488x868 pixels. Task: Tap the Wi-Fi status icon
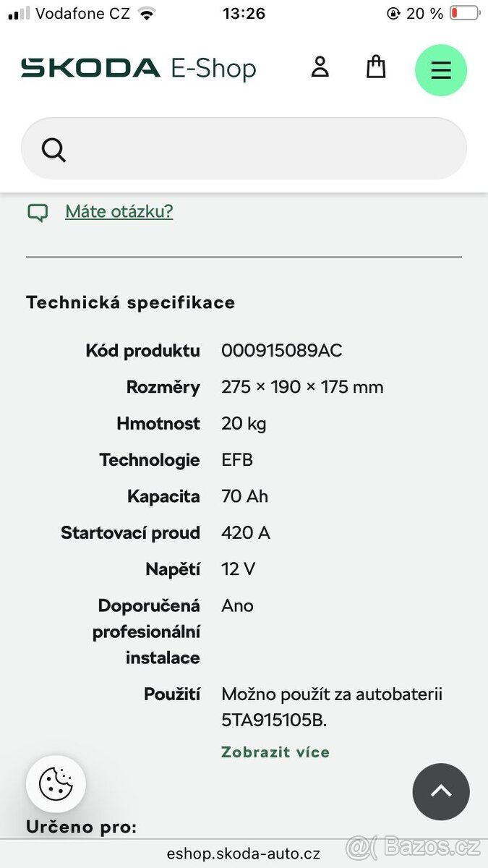click(147, 13)
